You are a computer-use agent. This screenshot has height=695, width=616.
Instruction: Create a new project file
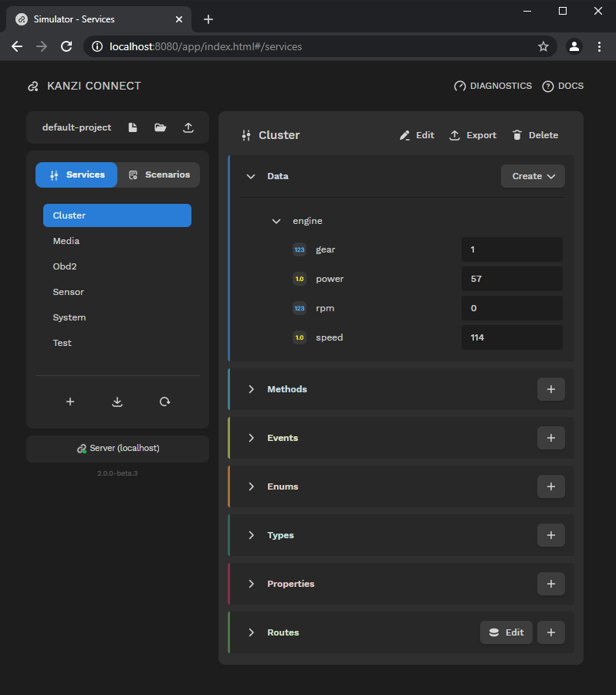coord(132,127)
